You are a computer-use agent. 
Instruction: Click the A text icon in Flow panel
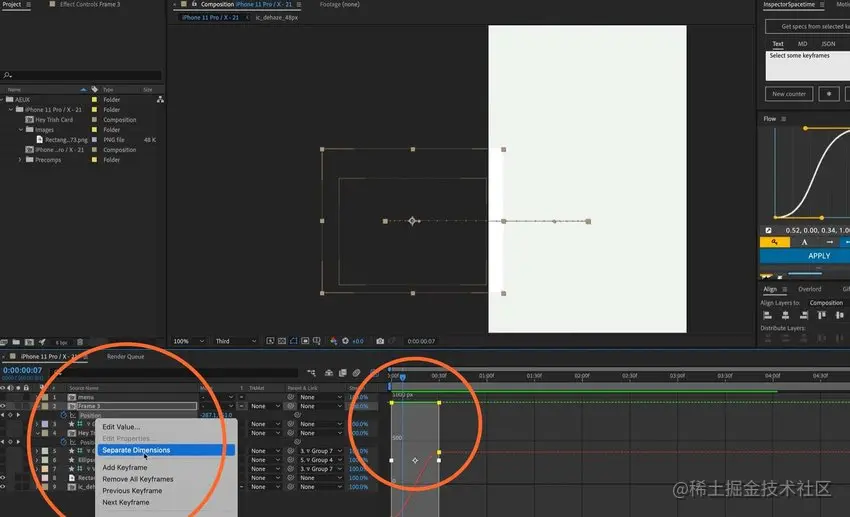tap(804, 242)
